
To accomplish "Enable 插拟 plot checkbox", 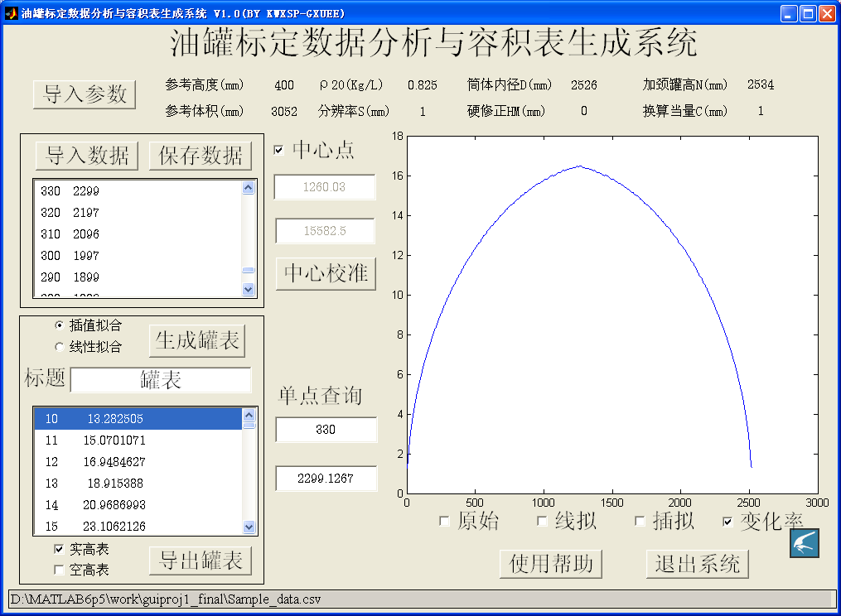I will tap(640, 521).
